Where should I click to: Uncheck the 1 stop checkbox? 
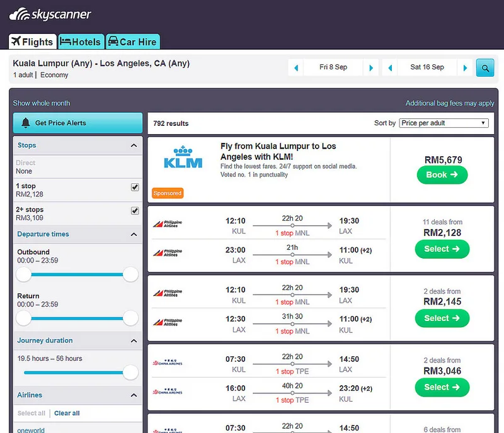coord(134,188)
